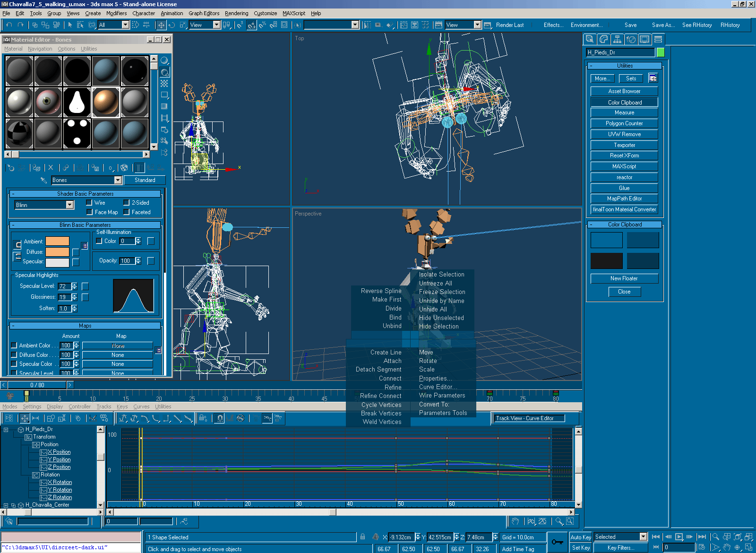Click the Redo arrow in main toolbar
The image size is (756, 553).
[20, 25]
